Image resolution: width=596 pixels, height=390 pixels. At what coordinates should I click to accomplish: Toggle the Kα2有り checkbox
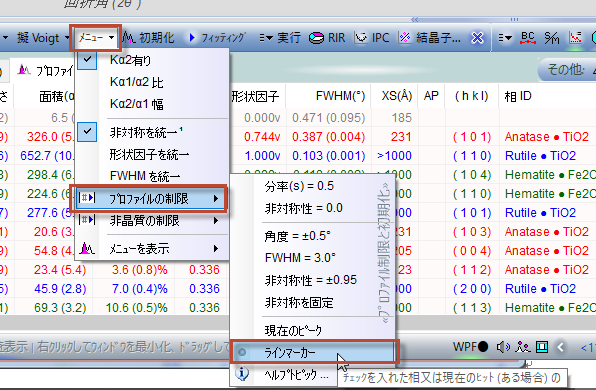87,60
